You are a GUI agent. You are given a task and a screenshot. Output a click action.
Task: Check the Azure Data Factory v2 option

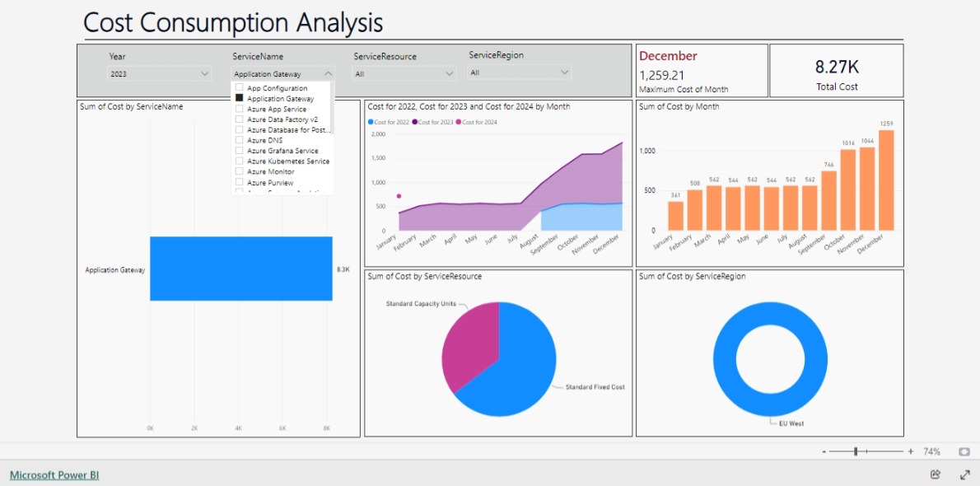pyautogui.click(x=240, y=119)
